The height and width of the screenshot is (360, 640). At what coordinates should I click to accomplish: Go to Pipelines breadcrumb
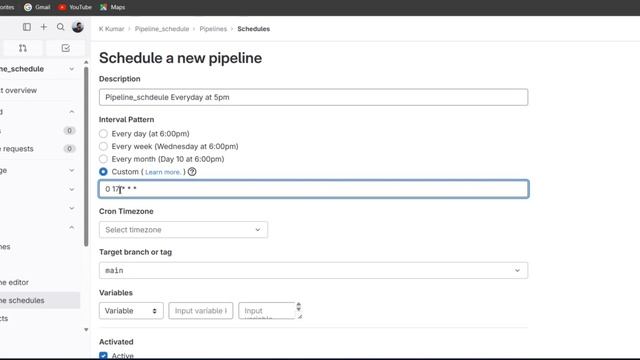tap(213, 29)
